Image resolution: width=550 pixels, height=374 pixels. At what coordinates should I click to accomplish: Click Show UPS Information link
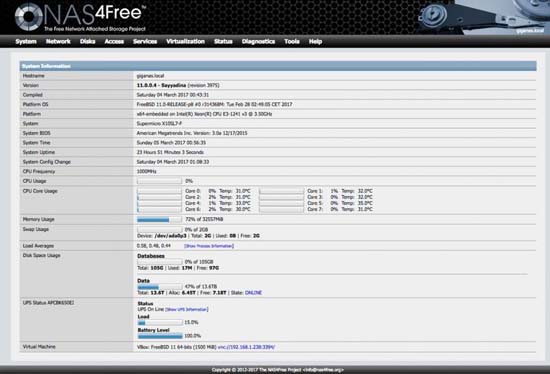pyautogui.click(x=187, y=309)
